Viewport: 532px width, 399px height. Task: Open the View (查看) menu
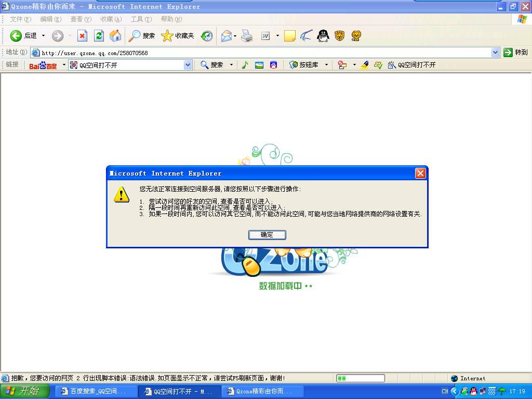click(x=81, y=19)
